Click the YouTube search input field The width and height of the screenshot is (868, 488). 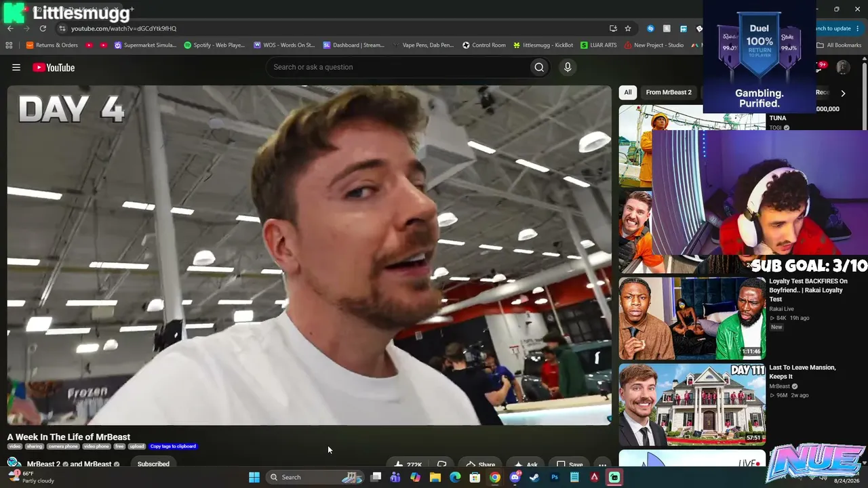(x=398, y=67)
